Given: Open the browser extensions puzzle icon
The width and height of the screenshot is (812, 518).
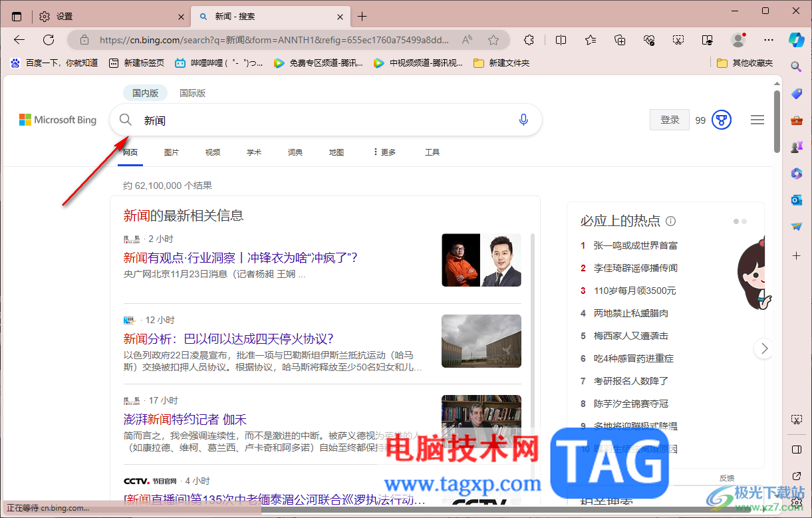Looking at the screenshot, I should [x=529, y=40].
